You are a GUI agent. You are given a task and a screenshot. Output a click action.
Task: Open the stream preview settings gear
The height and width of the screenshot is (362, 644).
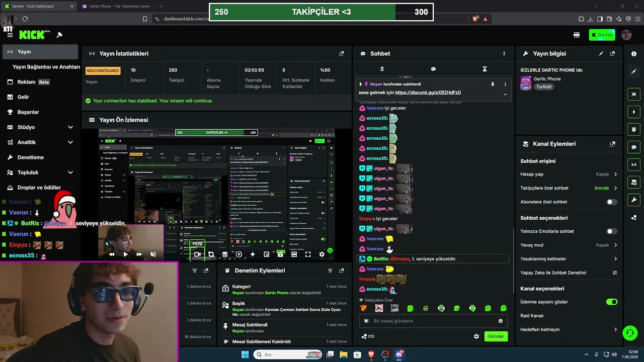322,254
